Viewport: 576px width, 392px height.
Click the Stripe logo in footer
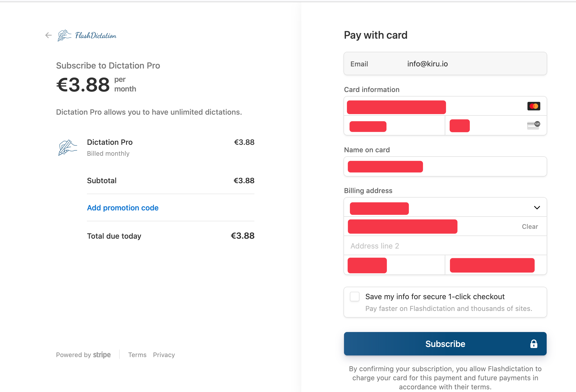[x=102, y=355]
